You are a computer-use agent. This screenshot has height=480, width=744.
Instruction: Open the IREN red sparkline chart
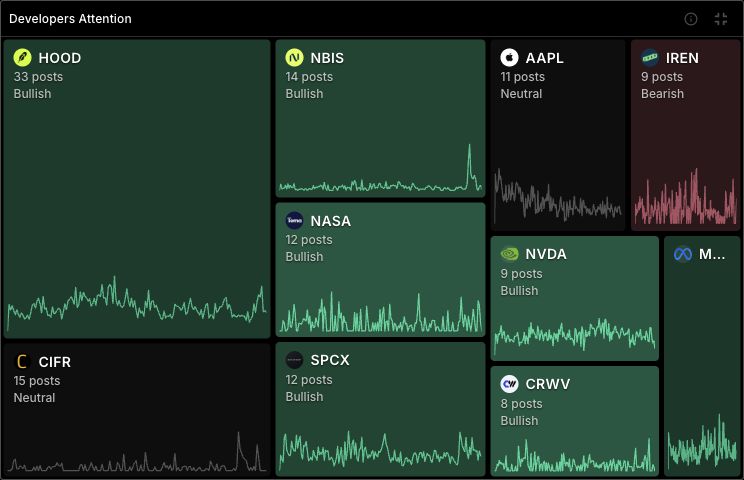[x=686, y=196]
